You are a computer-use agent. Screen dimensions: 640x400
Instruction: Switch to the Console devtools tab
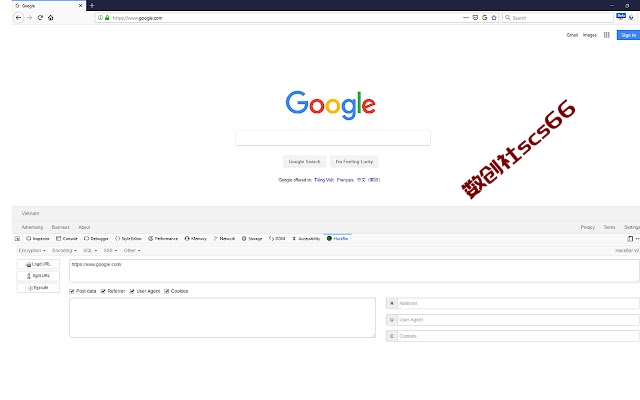click(x=67, y=238)
